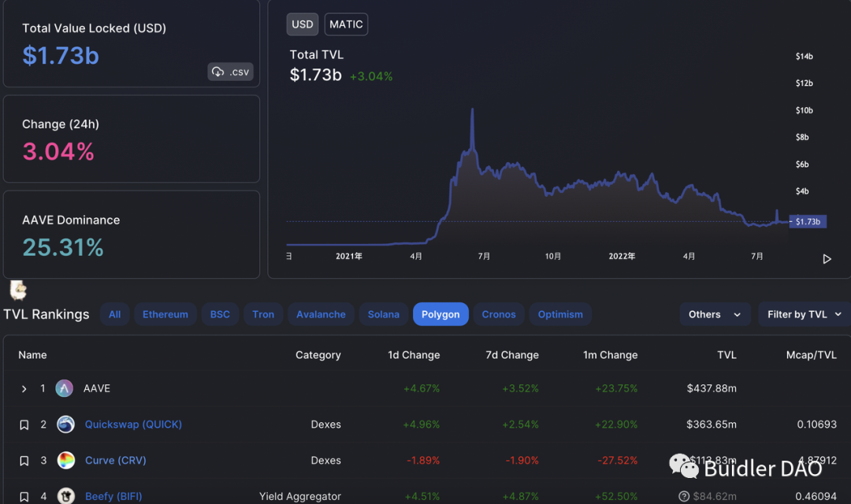
Task: Click the Beefy logo icon
Action: click(x=65, y=495)
